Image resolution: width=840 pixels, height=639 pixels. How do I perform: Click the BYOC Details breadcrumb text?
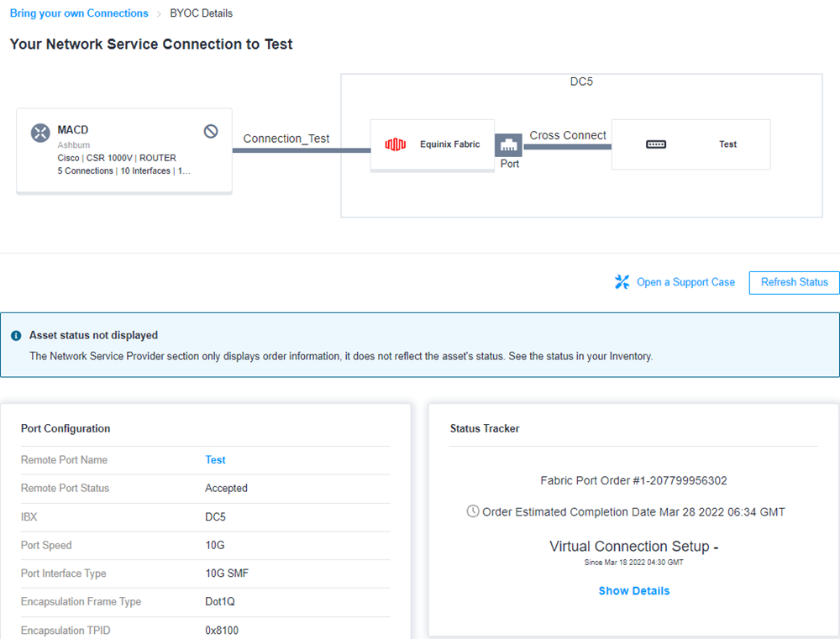tap(202, 13)
